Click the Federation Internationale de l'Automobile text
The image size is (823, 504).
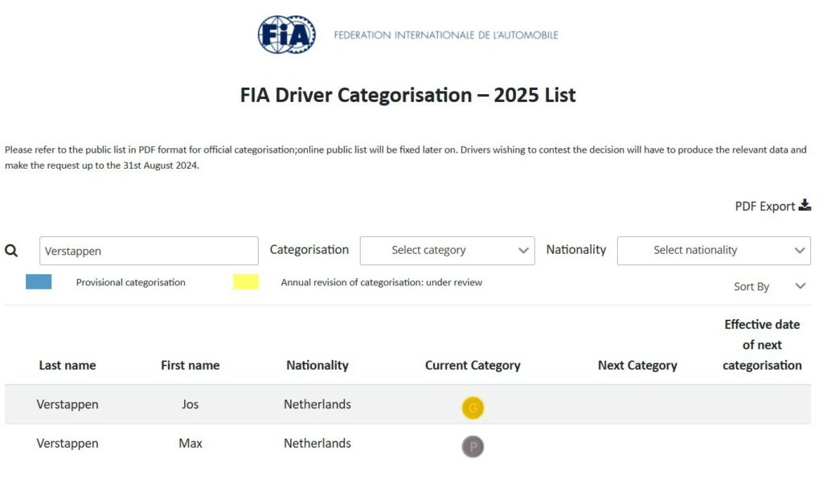[x=446, y=35]
